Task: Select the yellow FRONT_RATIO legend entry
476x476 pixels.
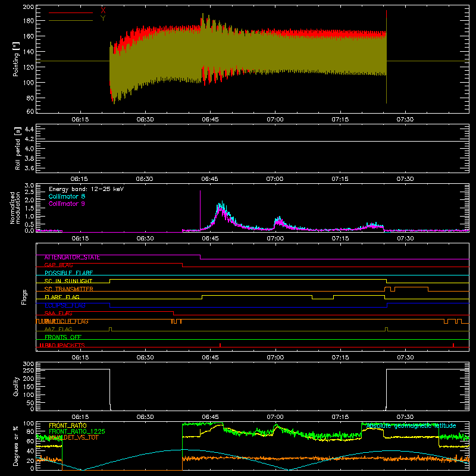Action: point(68,425)
